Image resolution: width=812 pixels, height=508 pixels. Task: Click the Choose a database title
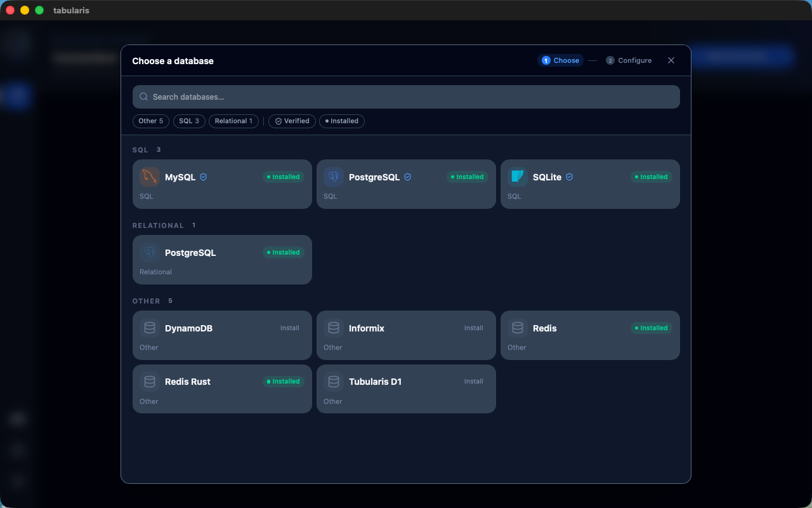[x=173, y=61]
